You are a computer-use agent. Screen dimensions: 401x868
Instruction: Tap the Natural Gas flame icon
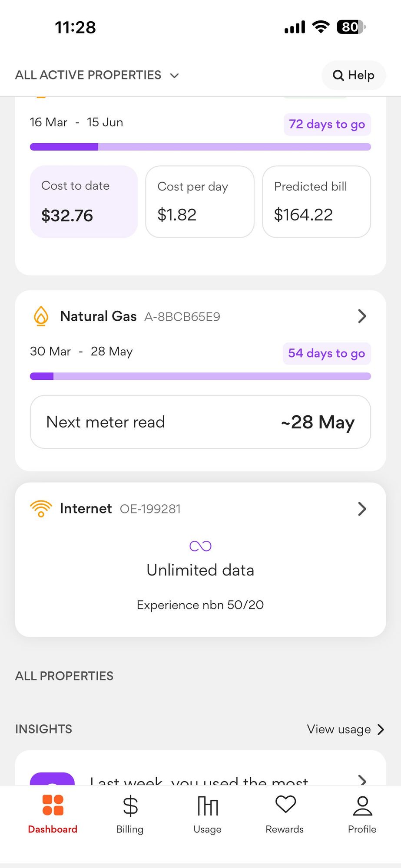[41, 316]
